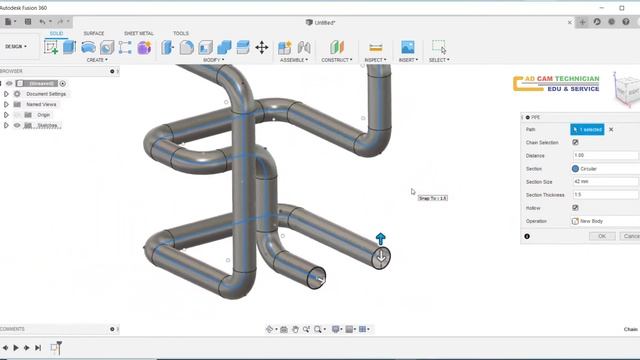Select the Offset Plane construct tool

(337, 47)
